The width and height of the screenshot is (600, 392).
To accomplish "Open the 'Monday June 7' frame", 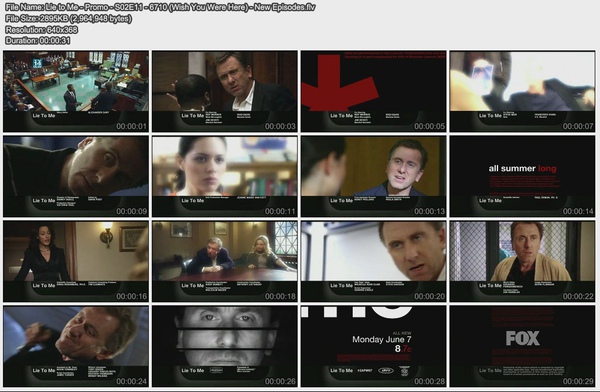I will click(x=373, y=346).
